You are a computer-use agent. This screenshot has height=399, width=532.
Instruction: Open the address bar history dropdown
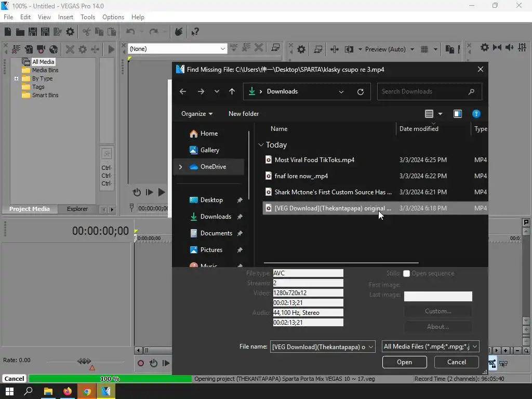pyautogui.click(x=341, y=91)
